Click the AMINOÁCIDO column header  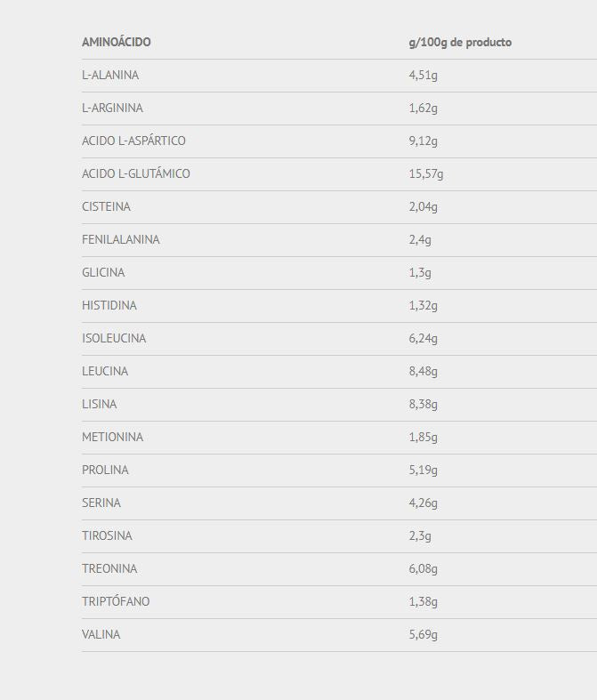(116, 42)
